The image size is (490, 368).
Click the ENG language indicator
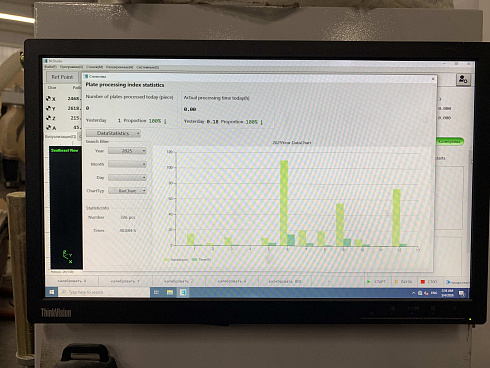(x=434, y=293)
